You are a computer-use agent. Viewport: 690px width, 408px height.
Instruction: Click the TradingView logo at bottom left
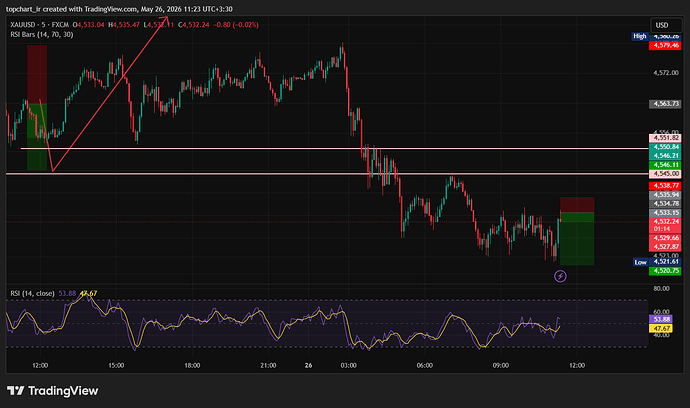52,390
